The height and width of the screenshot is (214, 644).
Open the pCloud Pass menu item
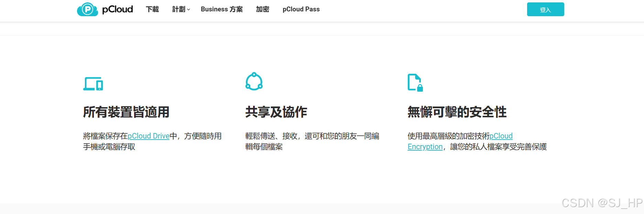(301, 9)
